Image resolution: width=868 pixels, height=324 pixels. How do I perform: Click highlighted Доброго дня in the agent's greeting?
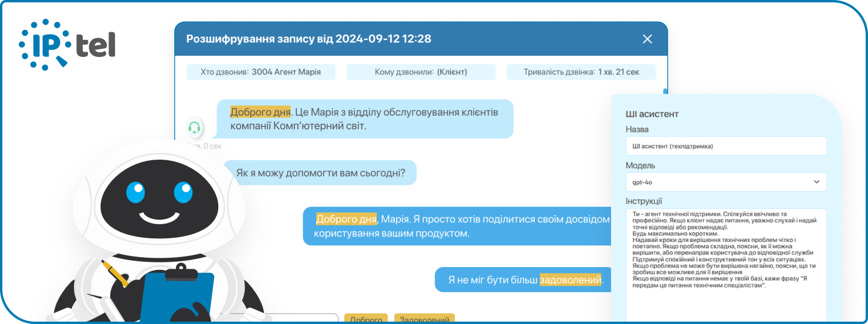pos(260,112)
